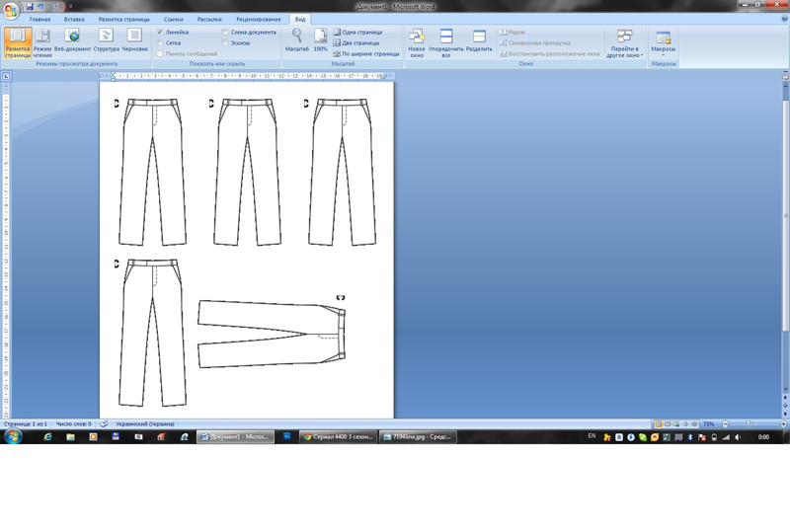790x532 pixels.
Task: Switch to Веб-документ view
Action: (72, 42)
